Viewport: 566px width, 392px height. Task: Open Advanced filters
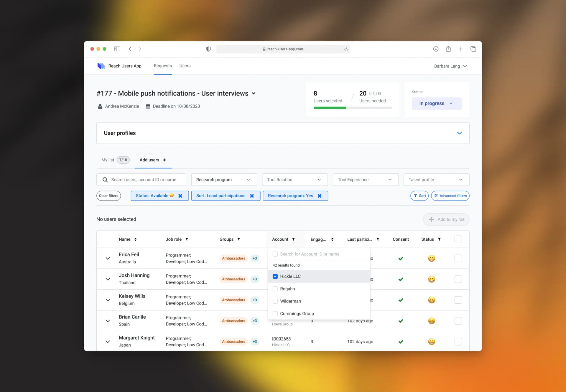click(450, 196)
